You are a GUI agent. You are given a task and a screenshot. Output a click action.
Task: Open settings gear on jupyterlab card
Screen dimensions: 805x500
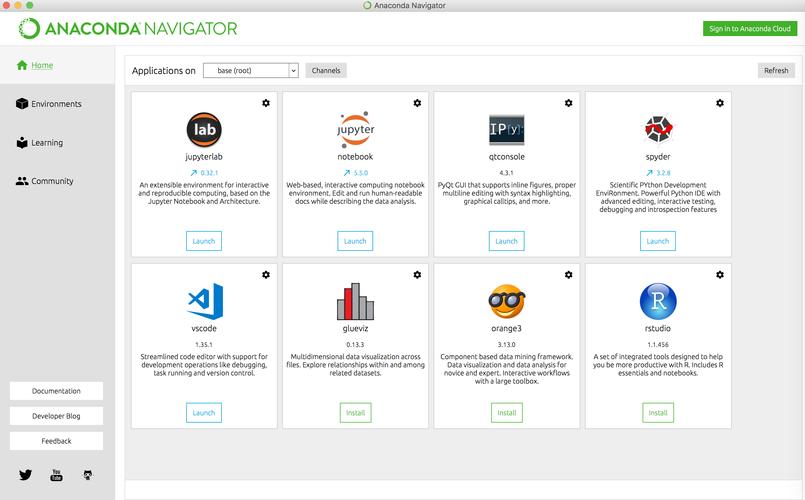click(266, 103)
